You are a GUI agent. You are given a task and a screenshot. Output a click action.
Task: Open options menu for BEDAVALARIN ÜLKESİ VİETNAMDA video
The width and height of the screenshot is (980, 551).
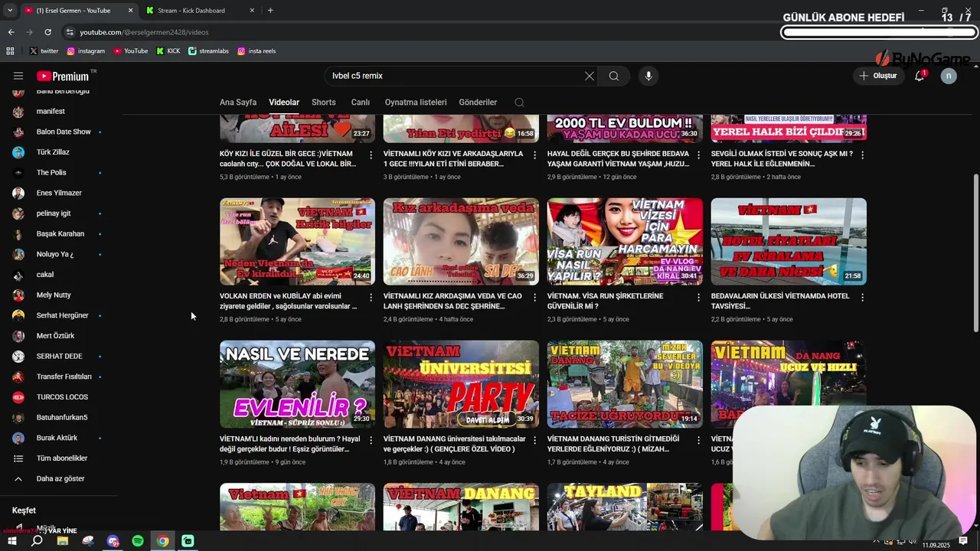862,297
